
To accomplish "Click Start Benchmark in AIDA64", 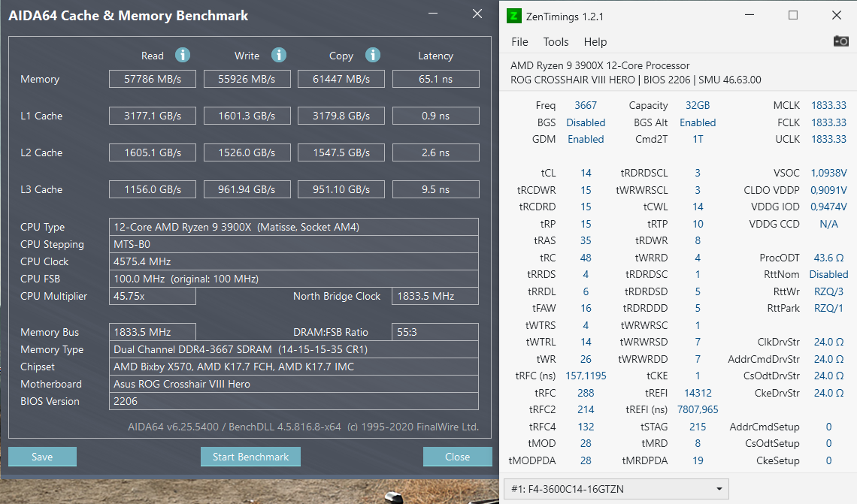I will [x=250, y=457].
